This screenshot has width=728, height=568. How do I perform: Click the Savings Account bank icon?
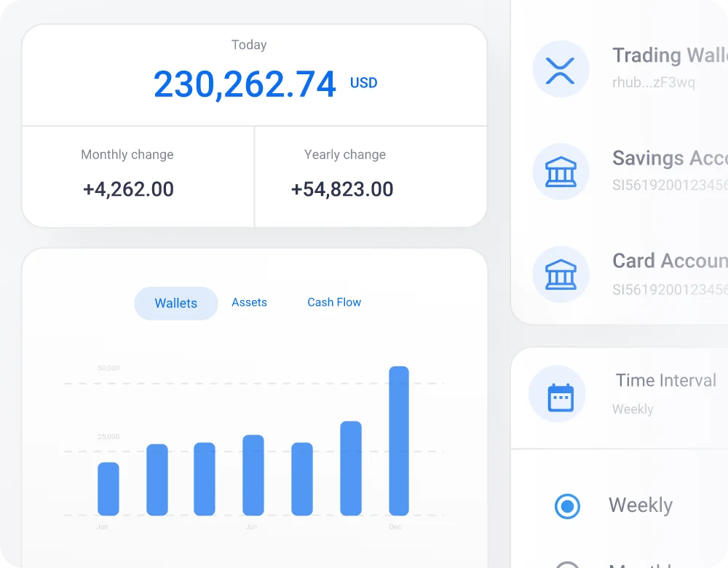(560, 172)
